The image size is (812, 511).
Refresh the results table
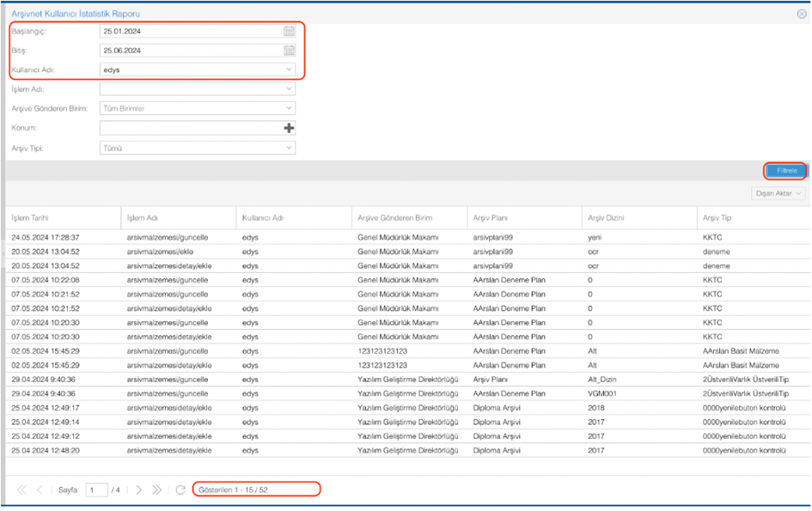pyautogui.click(x=180, y=490)
